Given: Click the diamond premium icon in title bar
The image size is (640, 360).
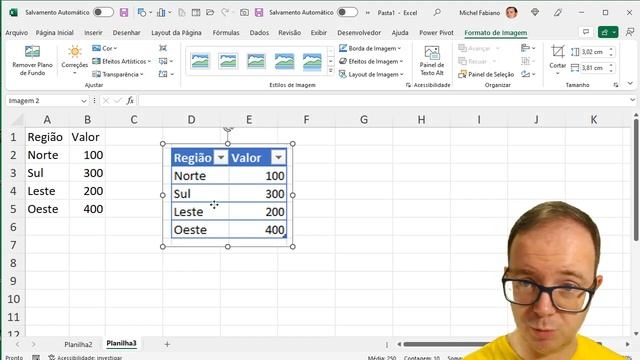Looking at the screenshot, I should tap(535, 13).
